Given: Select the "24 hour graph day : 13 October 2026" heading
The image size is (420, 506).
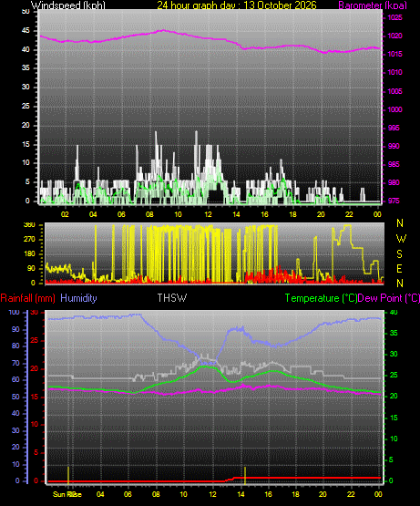Looking at the screenshot, I should point(237,5).
